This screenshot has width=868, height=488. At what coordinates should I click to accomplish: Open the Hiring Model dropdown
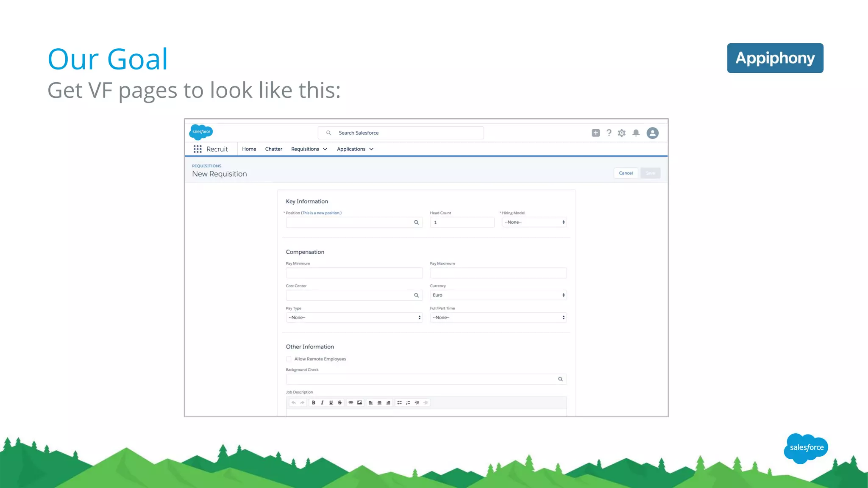534,222
